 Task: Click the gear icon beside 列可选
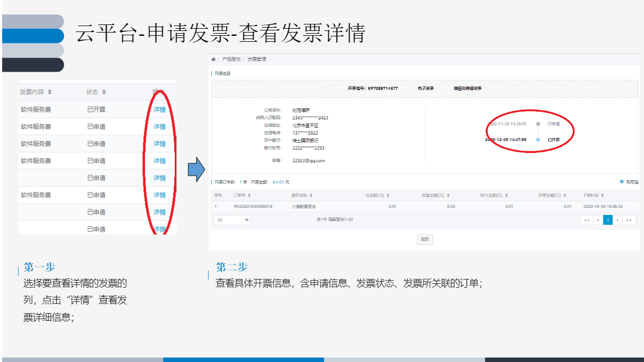pyautogui.click(x=621, y=182)
